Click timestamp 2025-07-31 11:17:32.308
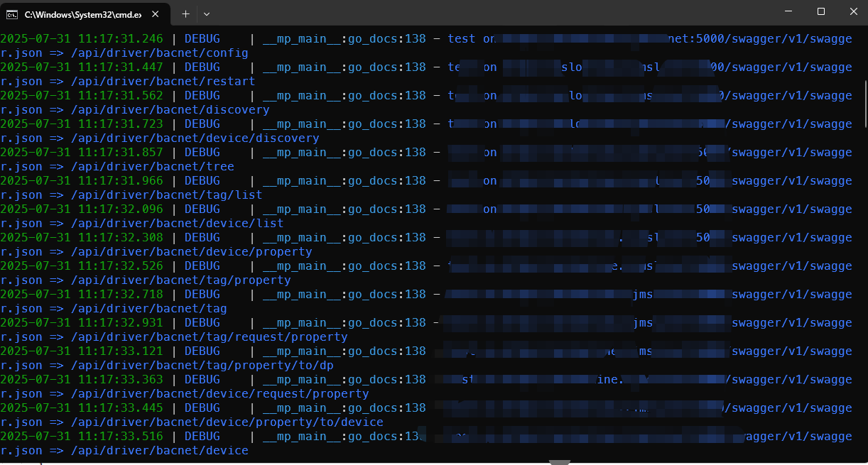 [x=82, y=238]
